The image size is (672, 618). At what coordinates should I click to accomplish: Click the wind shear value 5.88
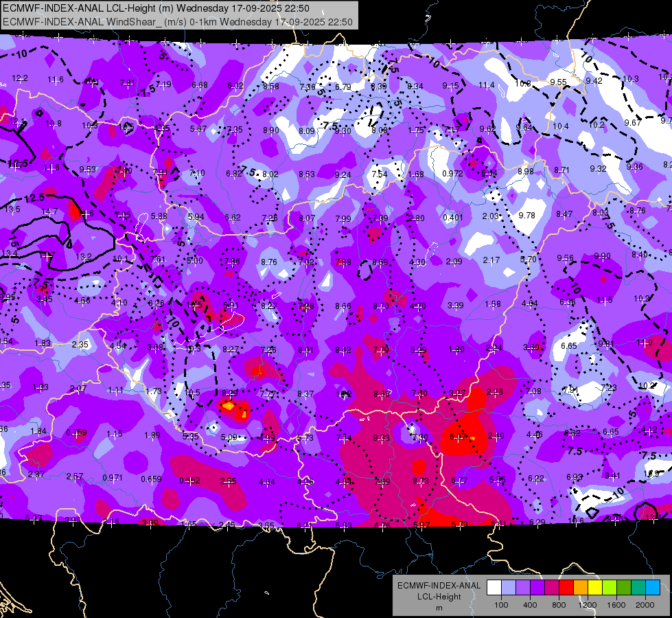pyautogui.click(x=159, y=216)
